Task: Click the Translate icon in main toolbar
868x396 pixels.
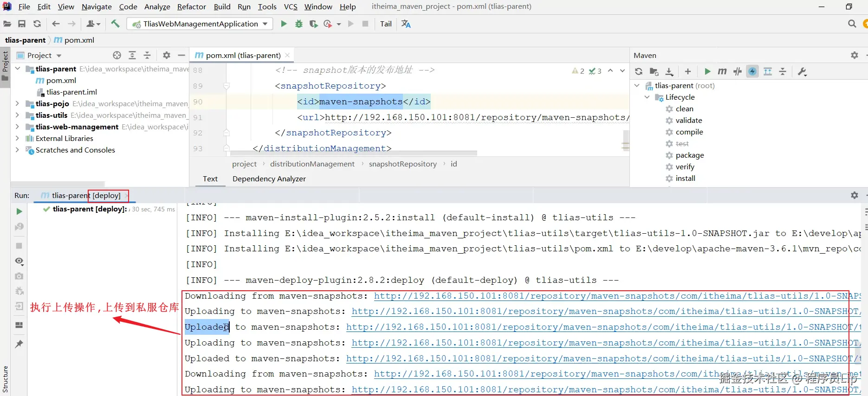Action: pos(406,24)
